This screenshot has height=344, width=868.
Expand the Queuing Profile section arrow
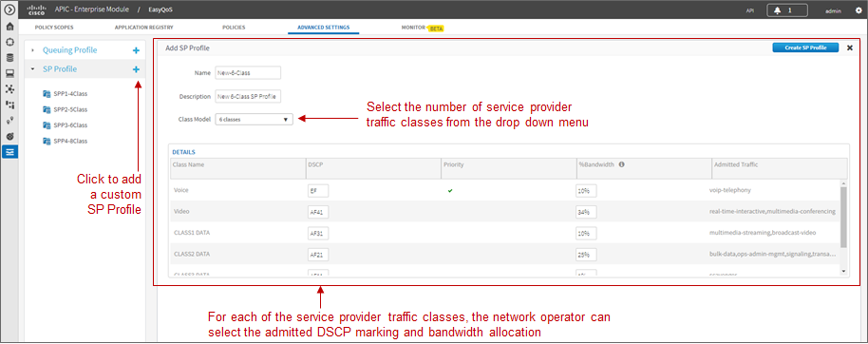point(32,50)
